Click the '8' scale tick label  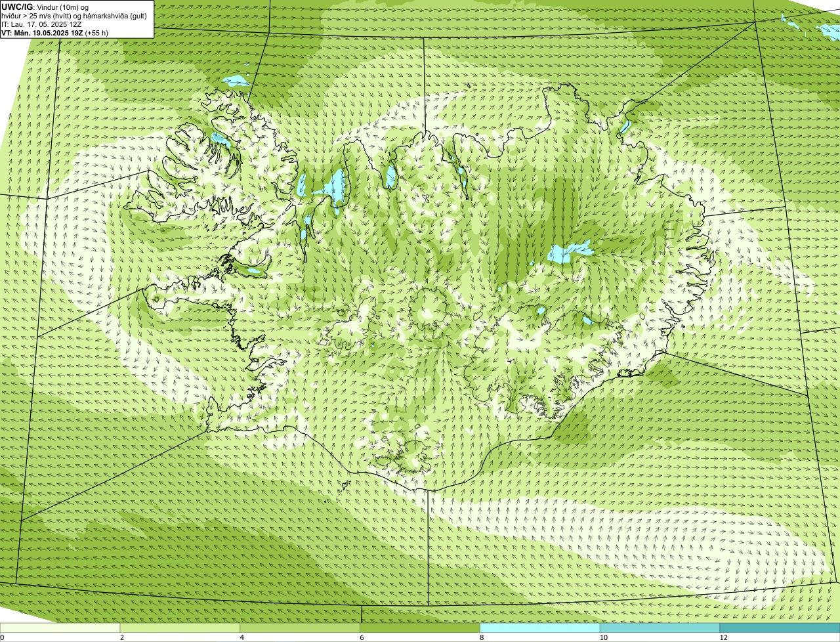(x=482, y=637)
